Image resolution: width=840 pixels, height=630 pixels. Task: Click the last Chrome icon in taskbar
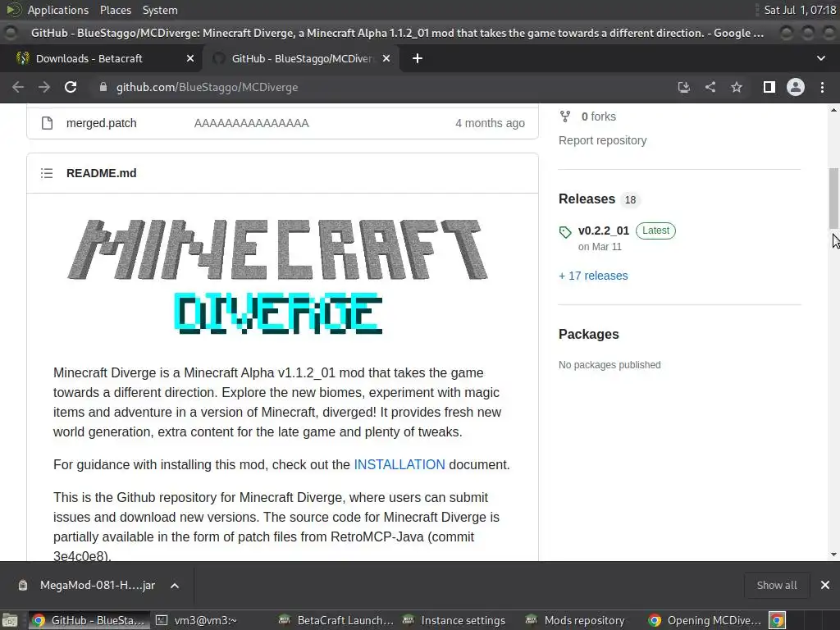pos(778,620)
